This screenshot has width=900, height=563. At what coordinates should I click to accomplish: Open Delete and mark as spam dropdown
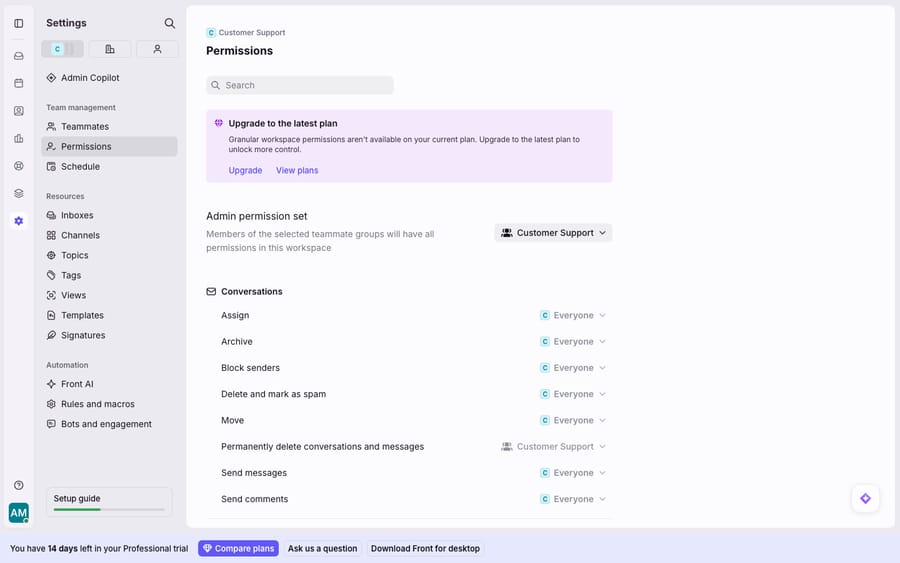(573, 394)
